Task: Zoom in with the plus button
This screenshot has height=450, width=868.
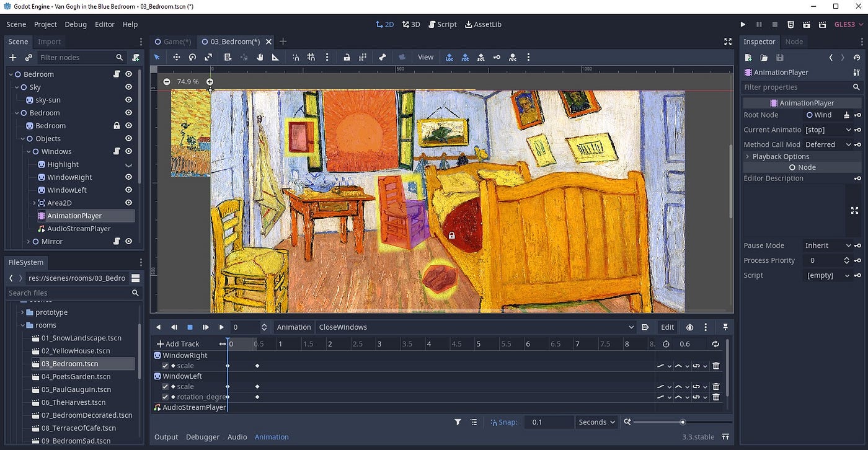Action: [x=210, y=82]
